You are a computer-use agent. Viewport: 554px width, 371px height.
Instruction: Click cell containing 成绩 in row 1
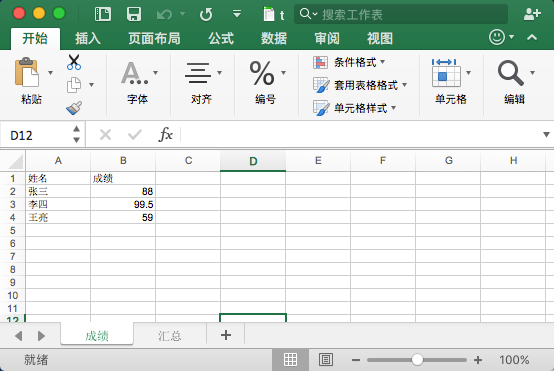tap(123, 178)
